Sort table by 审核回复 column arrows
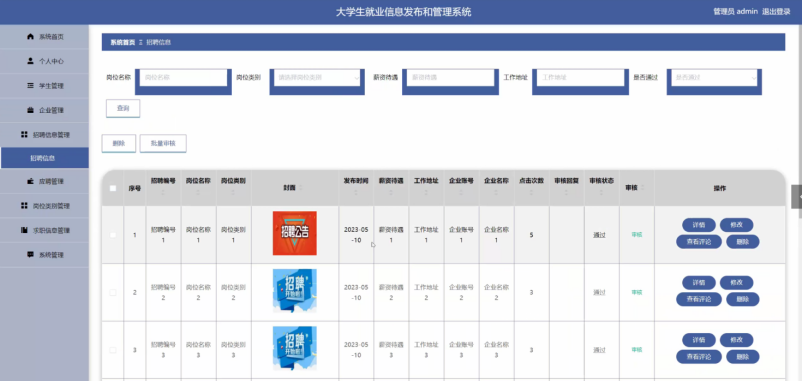The height and width of the screenshot is (381, 802). (x=566, y=193)
